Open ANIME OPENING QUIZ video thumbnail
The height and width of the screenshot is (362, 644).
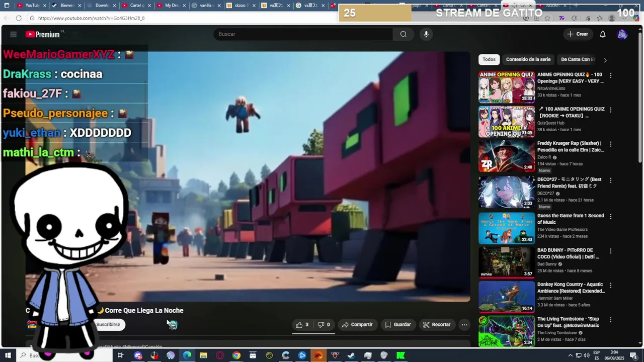tap(507, 87)
